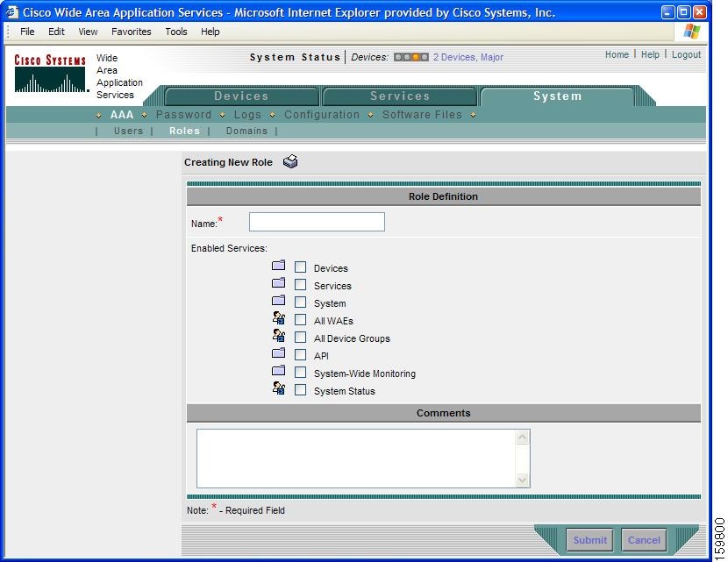
Task: Open the Edit menu
Action: (56, 32)
